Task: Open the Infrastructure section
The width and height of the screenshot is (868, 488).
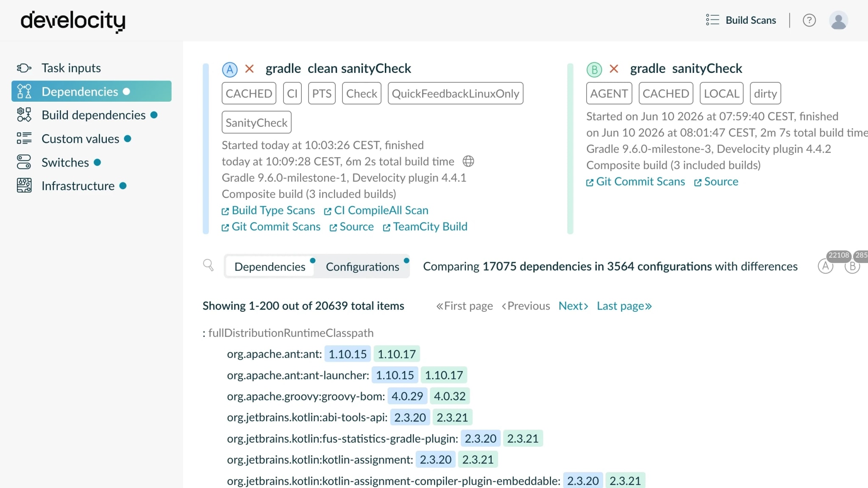Action: click(x=78, y=186)
